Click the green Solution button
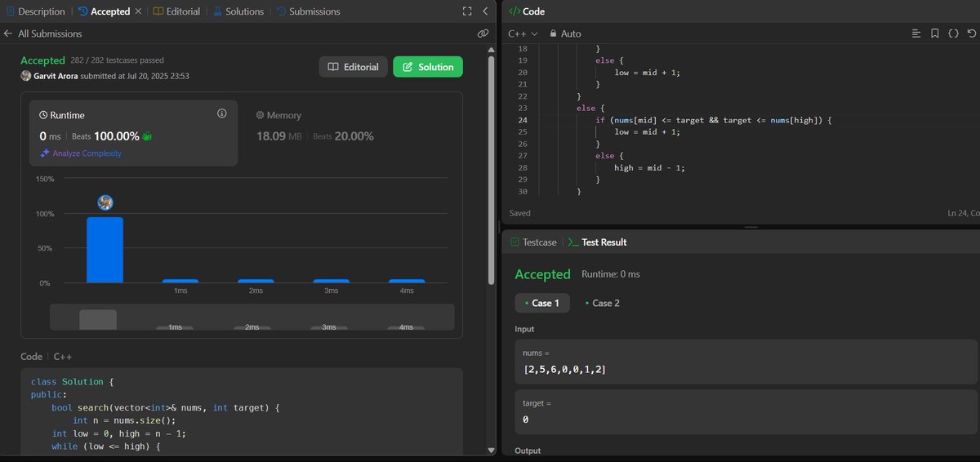980x462 pixels. point(428,67)
